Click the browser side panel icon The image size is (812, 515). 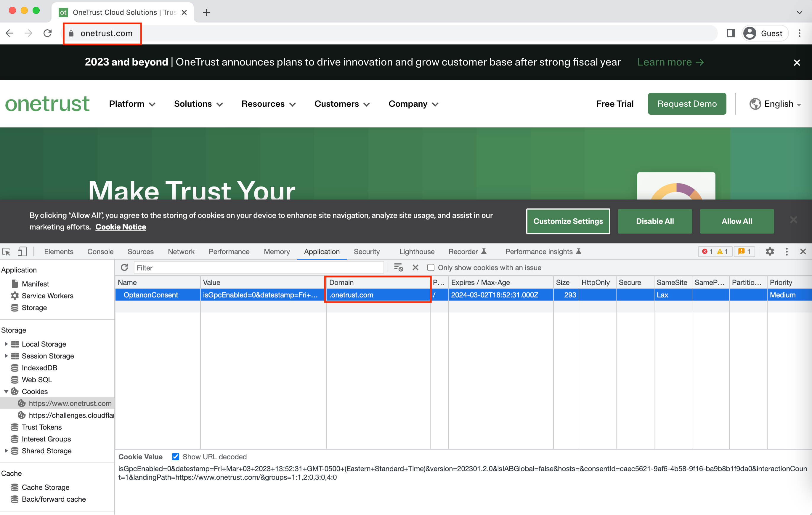click(730, 33)
